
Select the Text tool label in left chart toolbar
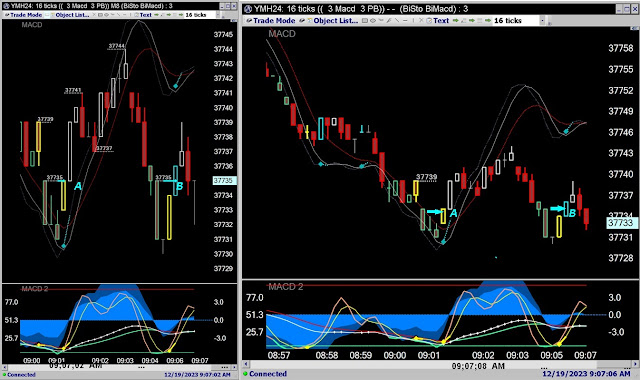tap(146, 15)
